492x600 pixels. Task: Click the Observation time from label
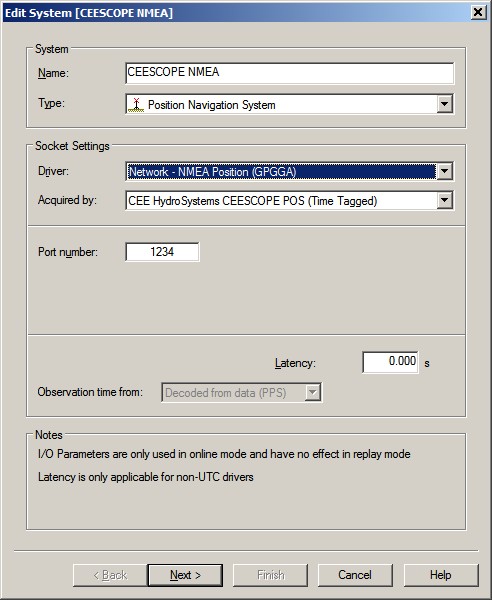coord(90,392)
